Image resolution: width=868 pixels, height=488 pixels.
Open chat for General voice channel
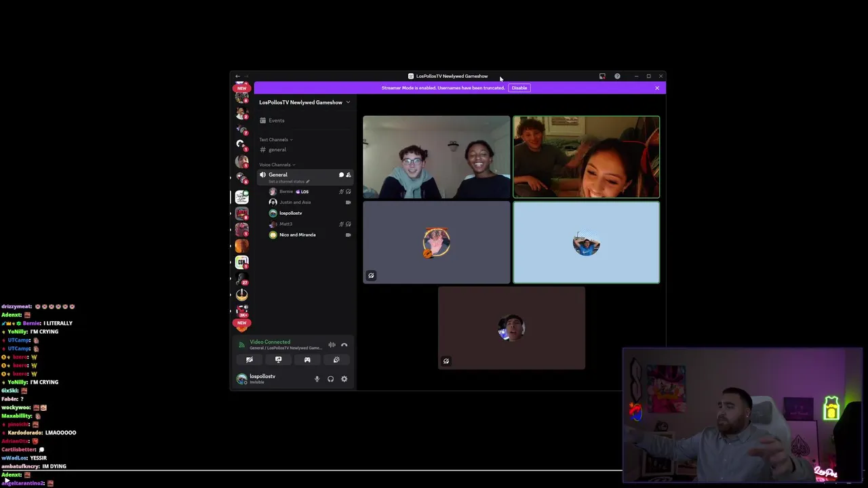pos(341,175)
